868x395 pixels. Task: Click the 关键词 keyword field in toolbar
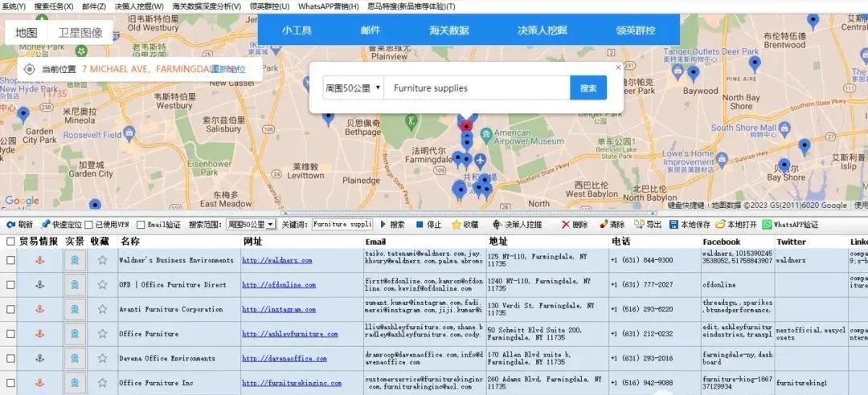(342, 225)
